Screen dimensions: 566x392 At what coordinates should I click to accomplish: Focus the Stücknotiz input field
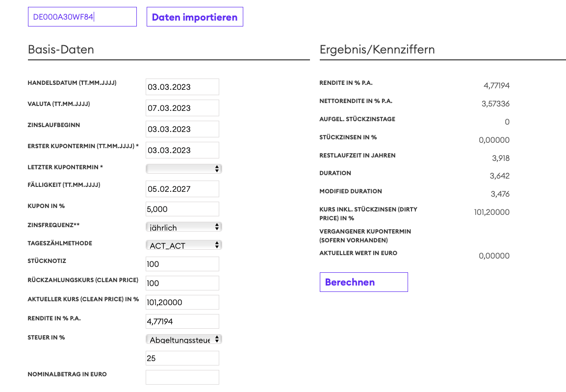[x=182, y=264]
